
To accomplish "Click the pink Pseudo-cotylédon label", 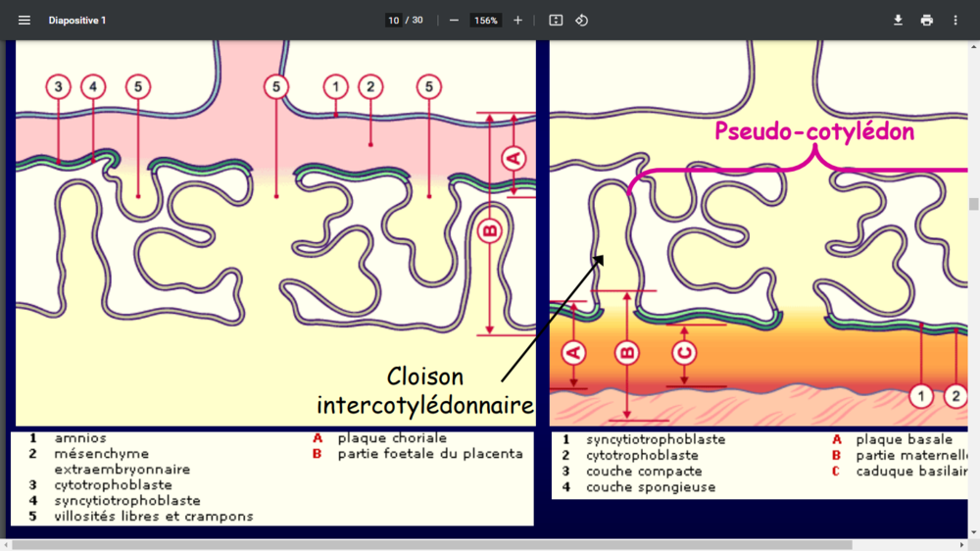I will pos(814,131).
